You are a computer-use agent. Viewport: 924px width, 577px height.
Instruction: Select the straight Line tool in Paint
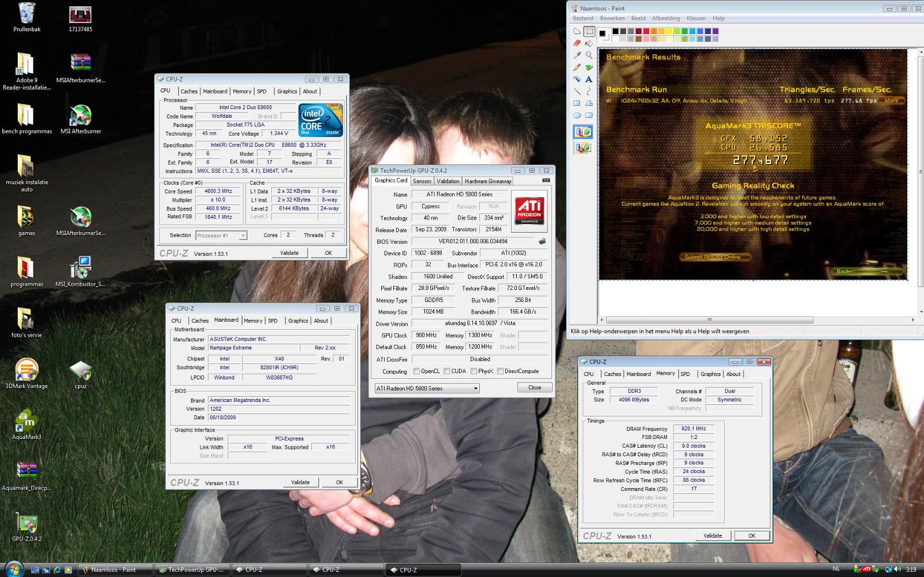click(x=577, y=91)
